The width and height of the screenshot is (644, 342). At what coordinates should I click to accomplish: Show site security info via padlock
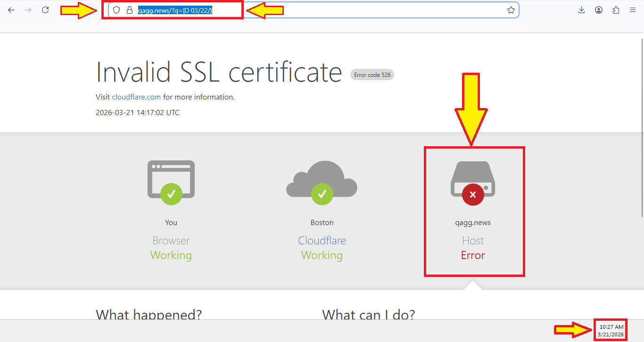pyautogui.click(x=130, y=10)
